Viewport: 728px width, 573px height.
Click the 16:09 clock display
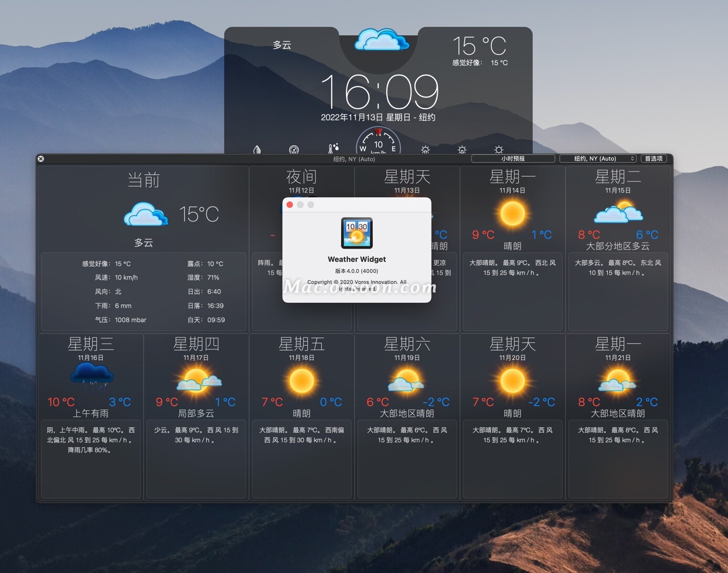[379, 91]
